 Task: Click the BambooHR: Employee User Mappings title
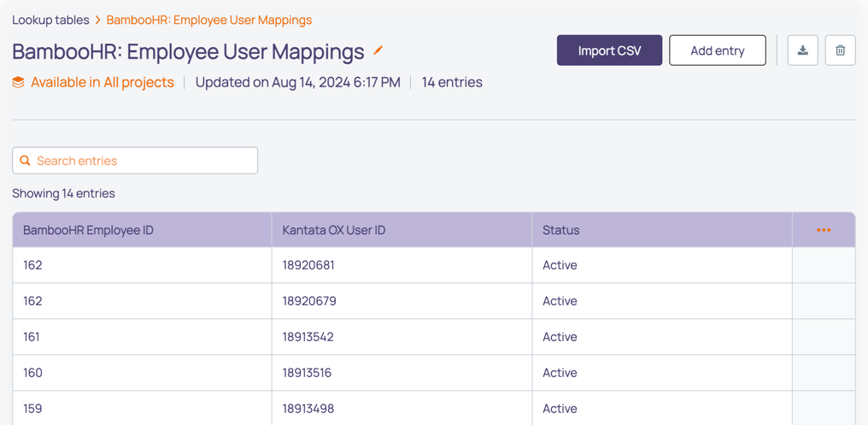coord(188,51)
